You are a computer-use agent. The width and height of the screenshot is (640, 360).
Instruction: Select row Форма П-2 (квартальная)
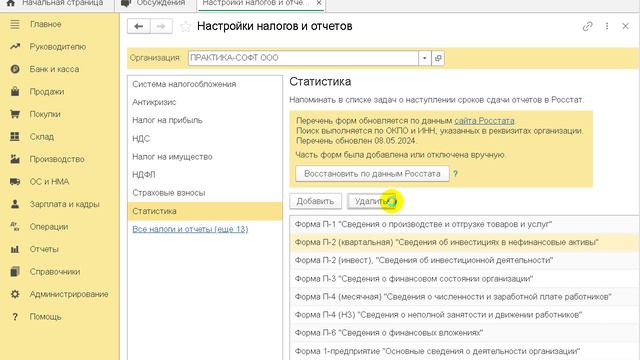click(x=464, y=242)
